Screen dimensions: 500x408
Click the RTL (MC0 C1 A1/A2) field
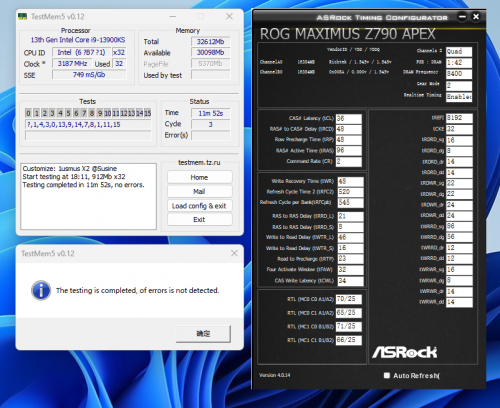click(x=348, y=313)
